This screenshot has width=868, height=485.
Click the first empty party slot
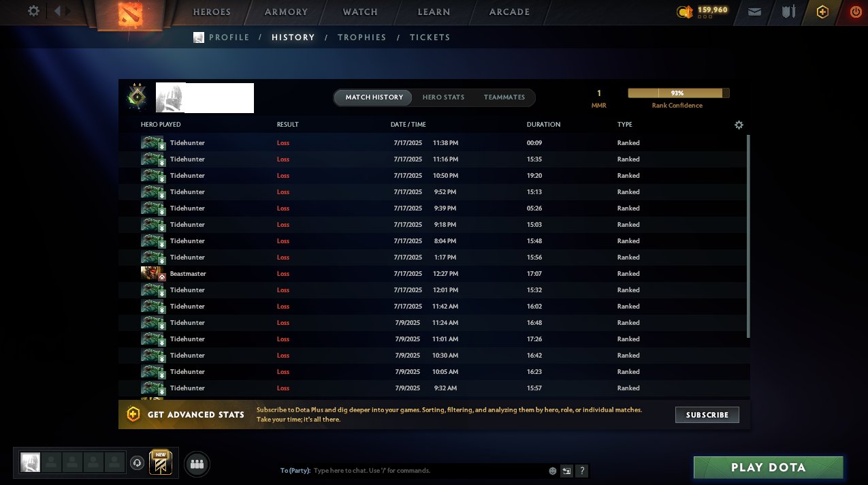pos(50,463)
